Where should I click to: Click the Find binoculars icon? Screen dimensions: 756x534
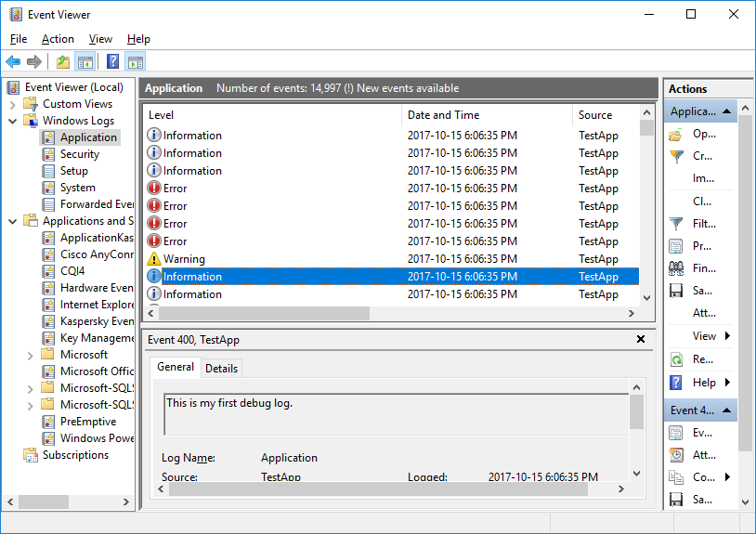(676, 268)
